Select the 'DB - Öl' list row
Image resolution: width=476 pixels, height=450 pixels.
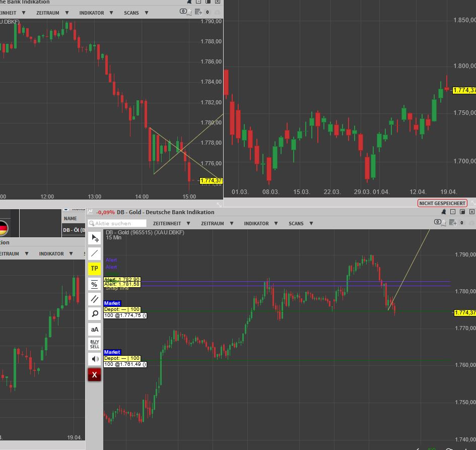pos(74,230)
